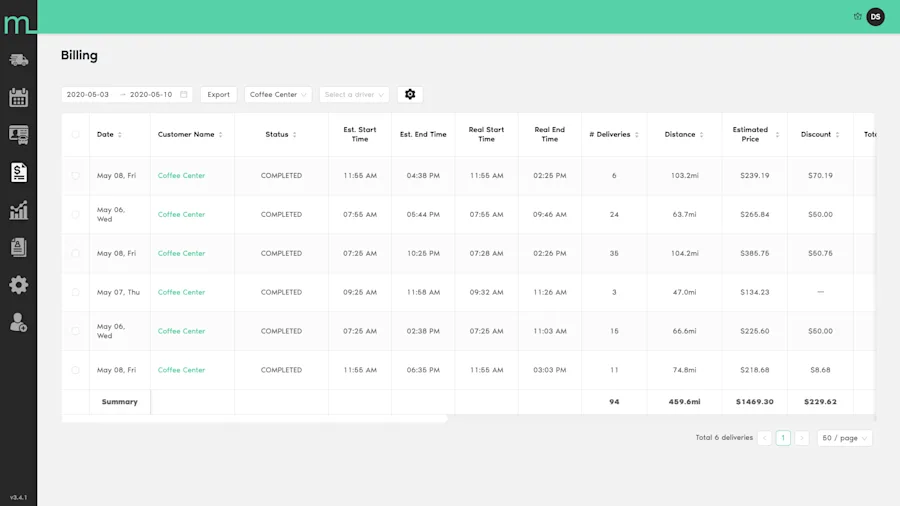Open Coffee Center link in $265.84 row

click(181, 215)
